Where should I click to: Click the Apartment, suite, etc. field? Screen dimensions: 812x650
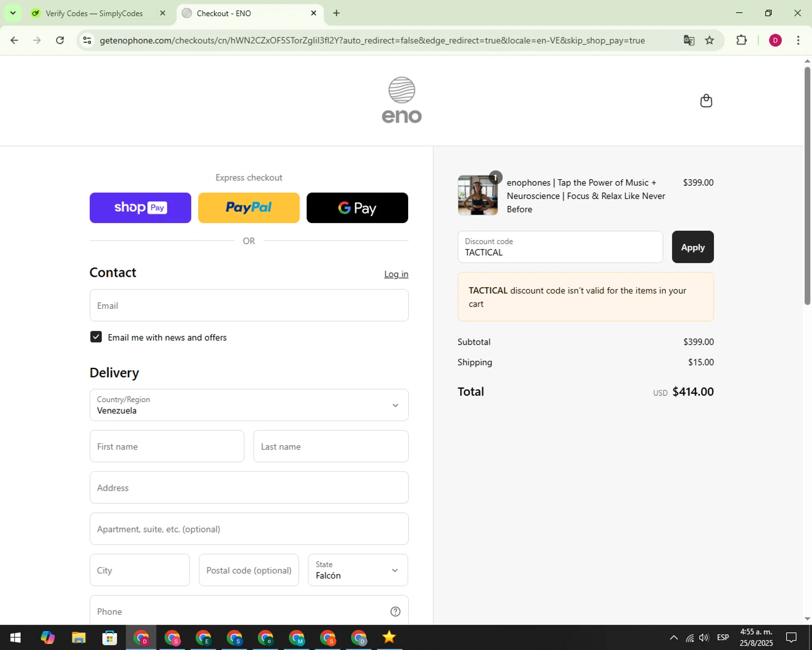click(249, 529)
